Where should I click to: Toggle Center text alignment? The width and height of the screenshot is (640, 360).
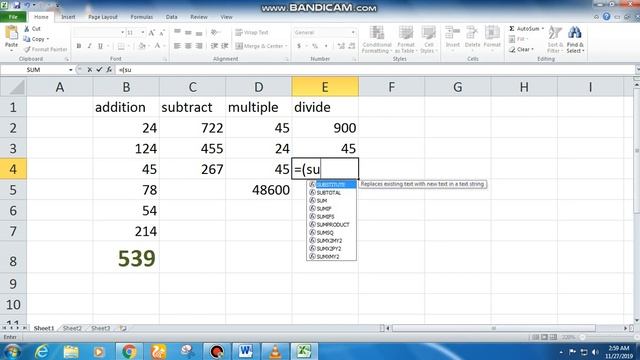pyautogui.click(x=188, y=46)
